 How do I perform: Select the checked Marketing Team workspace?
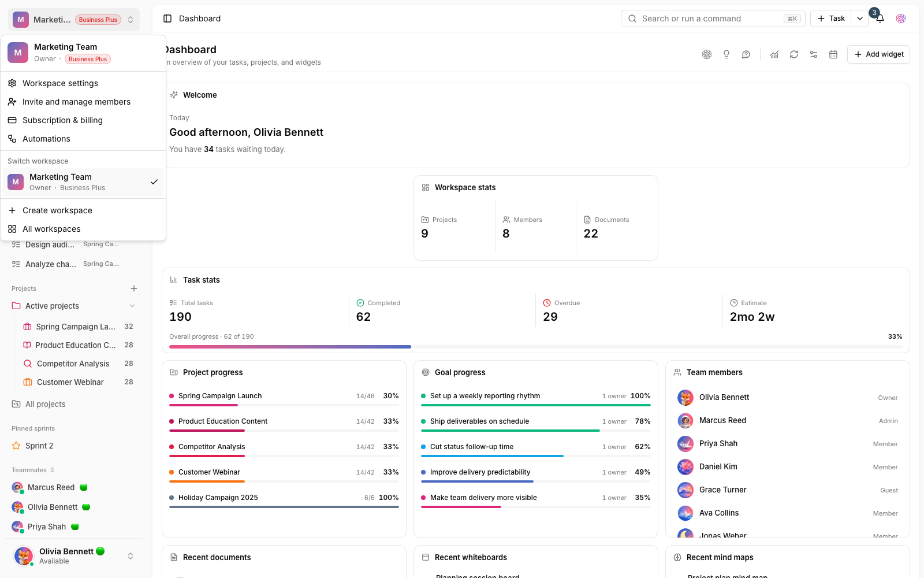pyautogui.click(x=83, y=182)
